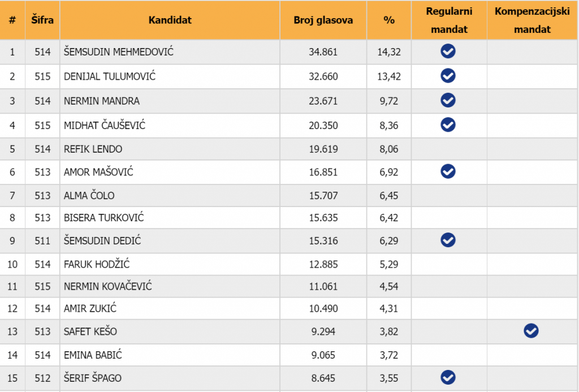Click the # rank column header
The height and width of the screenshot is (392, 579).
[x=12, y=20]
